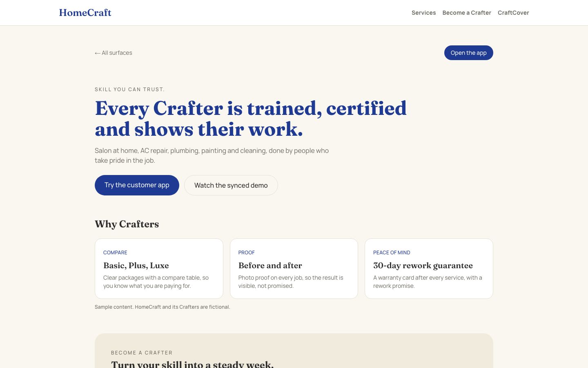Click the 'Sample content' disclaimer text

(163, 307)
